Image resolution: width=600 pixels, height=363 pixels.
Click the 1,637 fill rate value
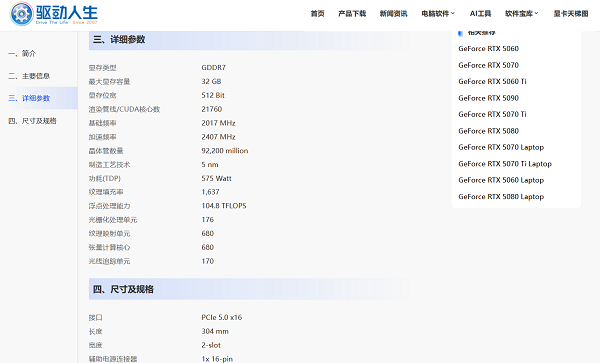pyautogui.click(x=210, y=192)
